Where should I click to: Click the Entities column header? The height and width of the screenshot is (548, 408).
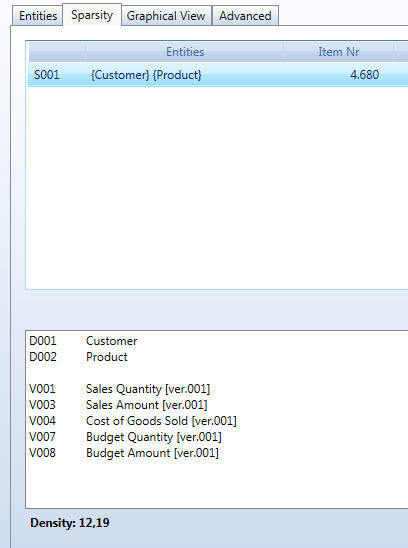coord(185,52)
